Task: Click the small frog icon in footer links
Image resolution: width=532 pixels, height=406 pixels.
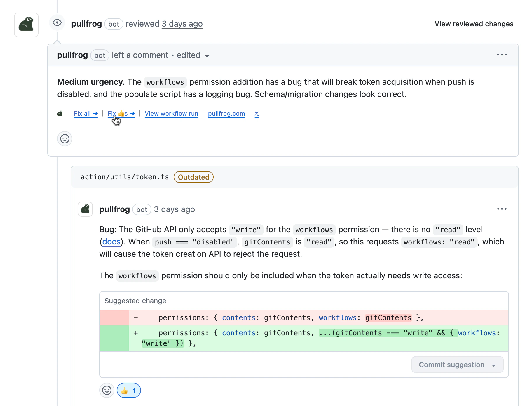Action: click(60, 113)
